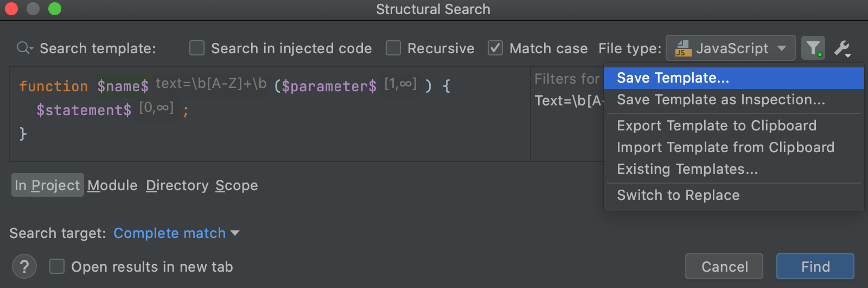Click the question mark help icon
The image size is (868, 288).
click(24, 267)
